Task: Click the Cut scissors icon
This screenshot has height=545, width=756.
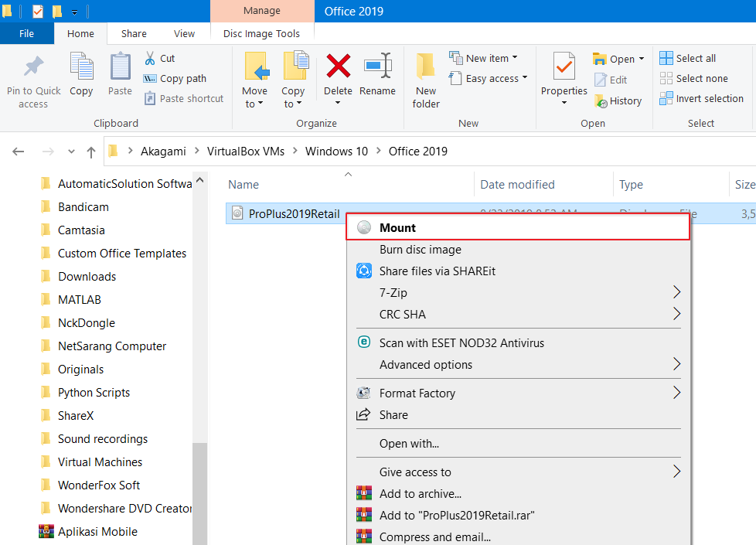Action: [x=150, y=58]
